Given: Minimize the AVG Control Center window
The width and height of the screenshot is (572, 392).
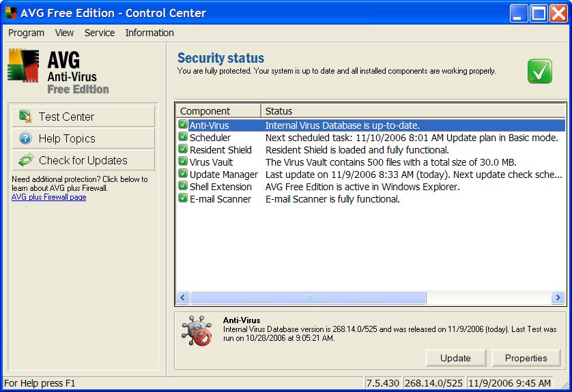Looking at the screenshot, I should [518, 14].
